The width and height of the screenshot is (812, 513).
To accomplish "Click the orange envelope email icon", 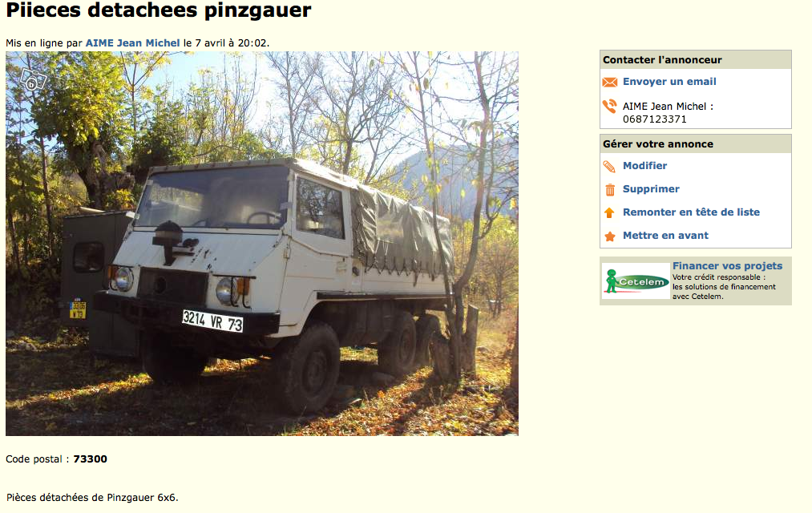I will tap(609, 83).
